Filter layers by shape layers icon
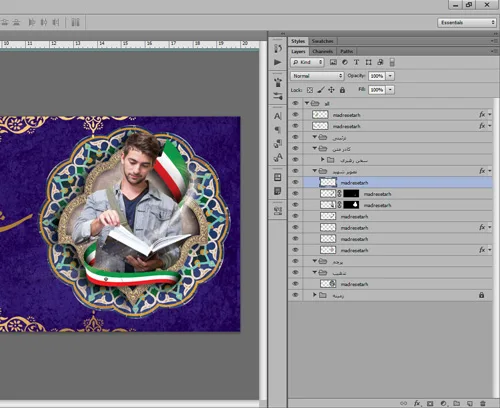The width and height of the screenshot is (500, 408). click(368, 62)
